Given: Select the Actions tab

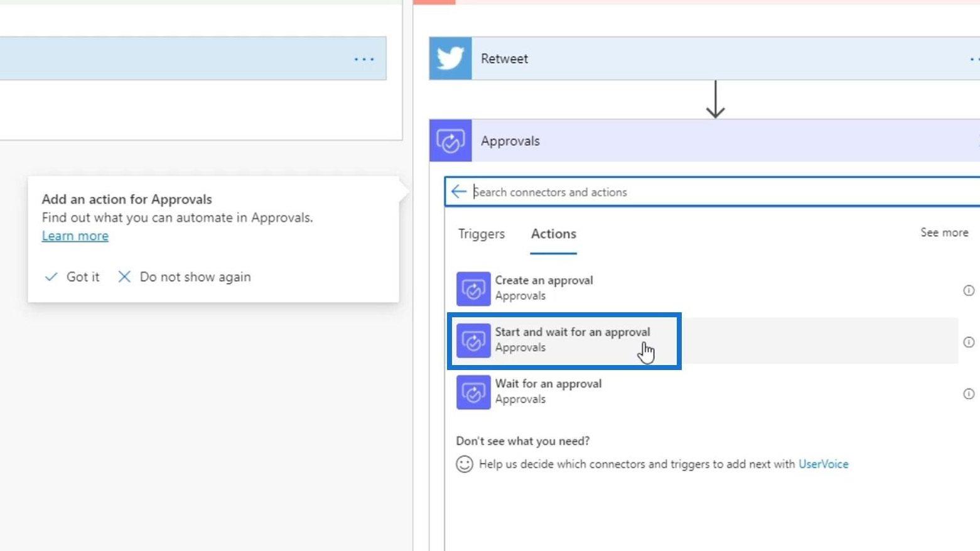Looking at the screenshot, I should 554,234.
